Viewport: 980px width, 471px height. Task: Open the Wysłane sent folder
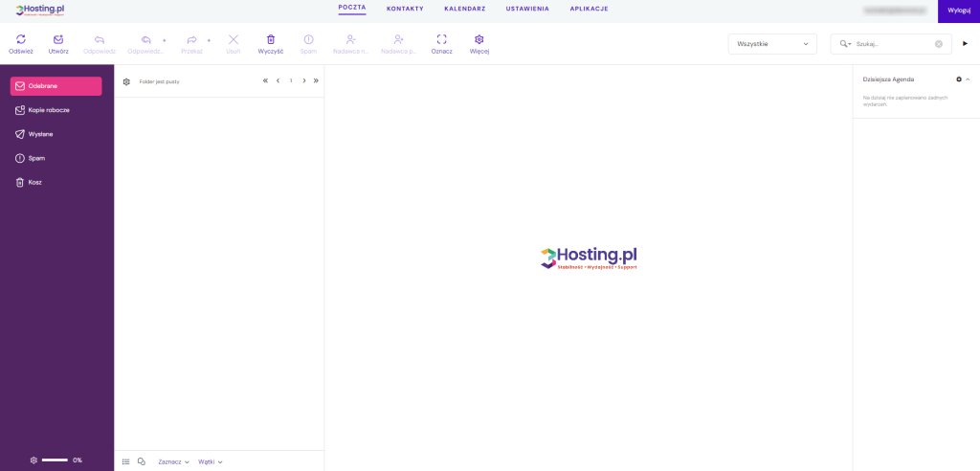56,134
